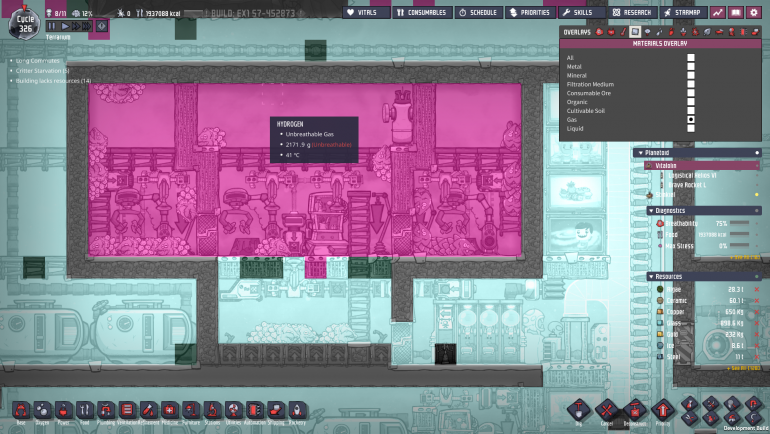Open the colony reports chart icon
The height and width of the screenshot is (434, 770).
(x=717, y=12)
